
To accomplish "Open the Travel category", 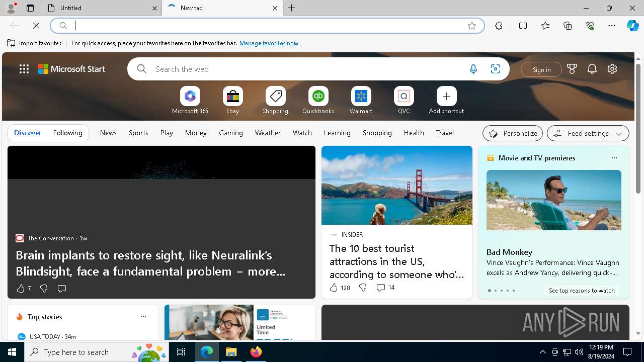I will click(x=445, y=133).
